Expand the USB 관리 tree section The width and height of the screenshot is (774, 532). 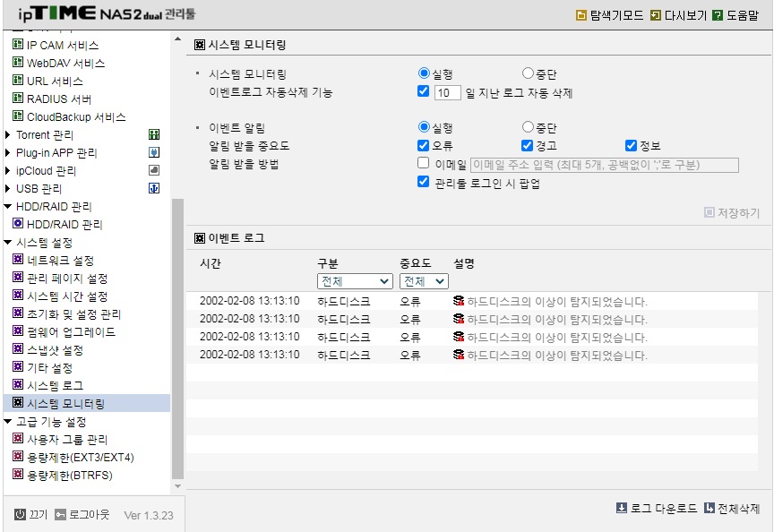coord(7,188)
